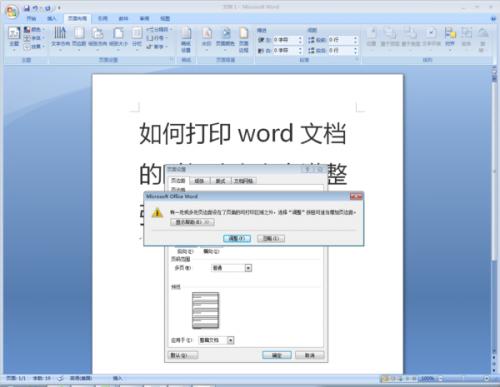Click the proofing check icon in status bar
This screenshot has height=387, width=500.
point(61,378)
